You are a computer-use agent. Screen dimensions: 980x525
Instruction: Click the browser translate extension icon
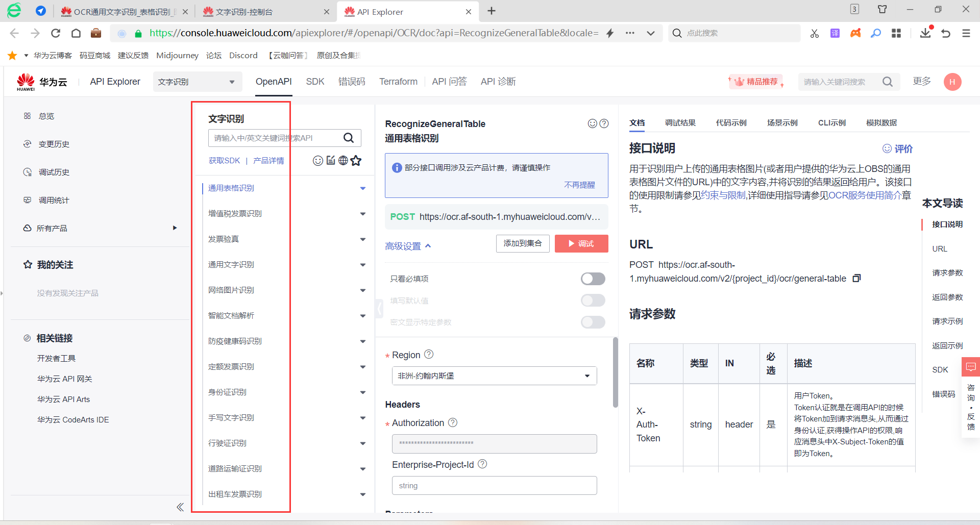pyautogui.click(x=835, y=33)
